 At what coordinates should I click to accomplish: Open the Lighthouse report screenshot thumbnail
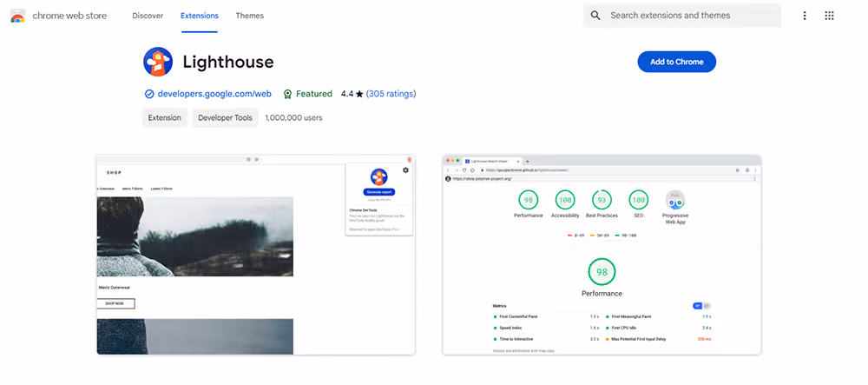point(602,255)
